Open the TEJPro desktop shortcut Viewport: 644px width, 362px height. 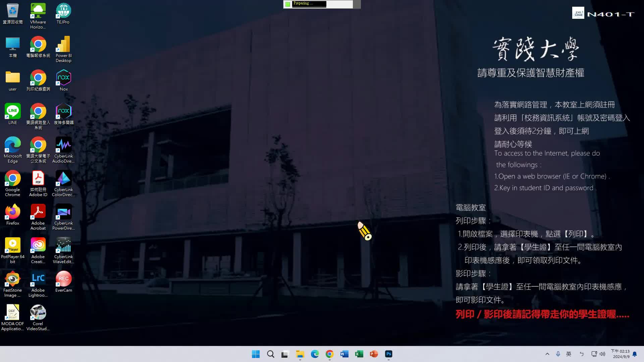pos(63,11)
